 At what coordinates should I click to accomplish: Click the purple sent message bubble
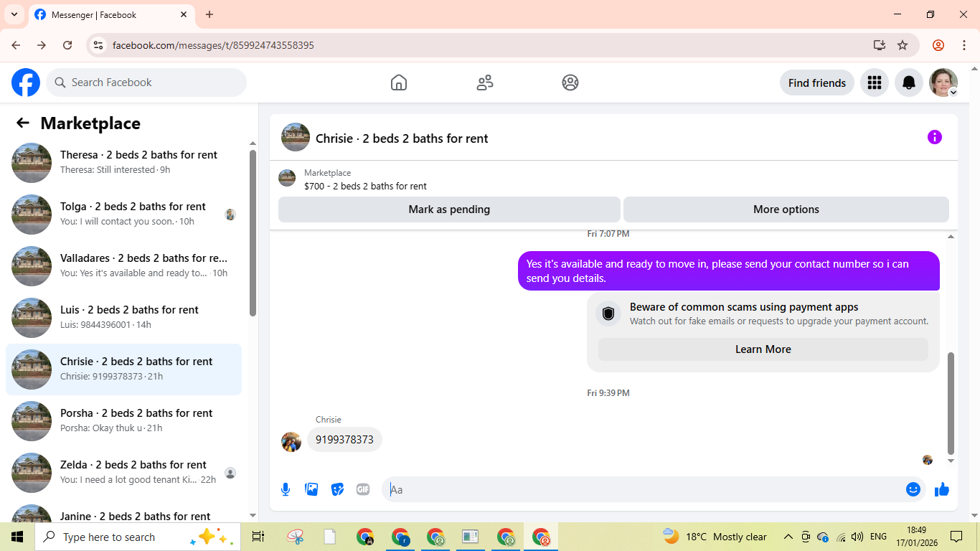pos(729,271)
